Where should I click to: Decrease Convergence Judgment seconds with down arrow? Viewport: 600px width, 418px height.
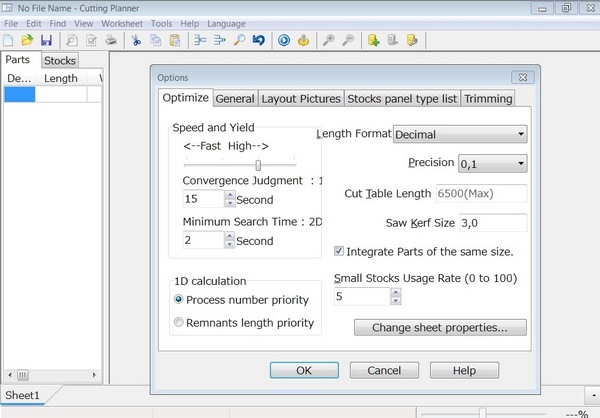230,203
